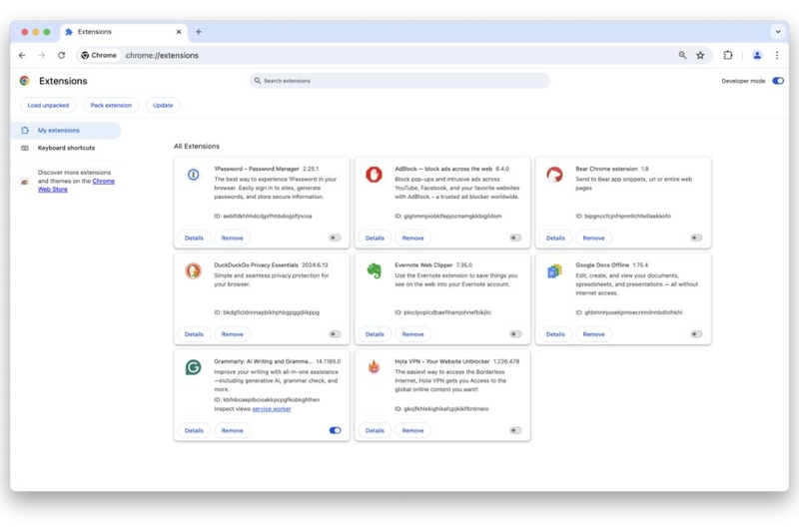799x532 pixels.
Task: Turn off Developer mode toggle
Action: point(778,81)
